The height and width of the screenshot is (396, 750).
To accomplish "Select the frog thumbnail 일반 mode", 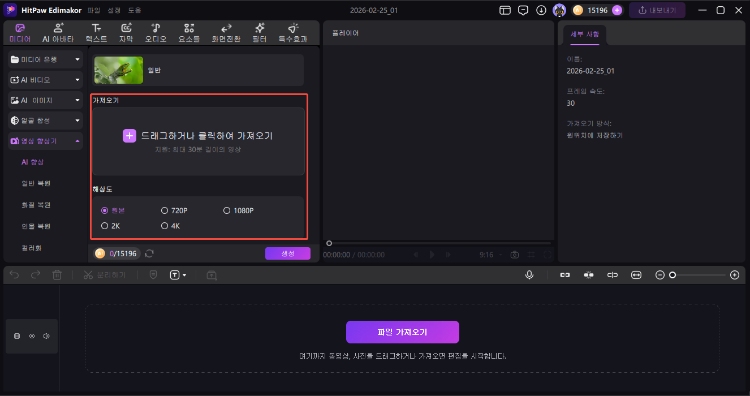I will [118, 70].
